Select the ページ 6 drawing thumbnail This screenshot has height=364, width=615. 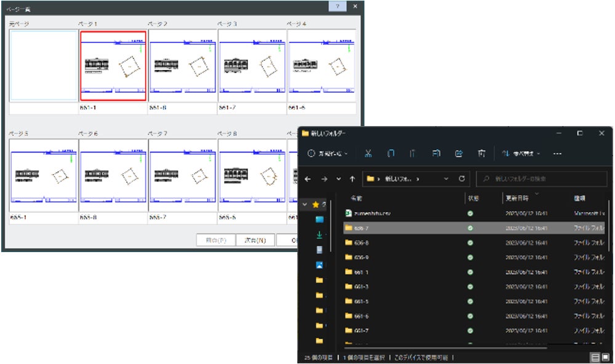(113, 175)
